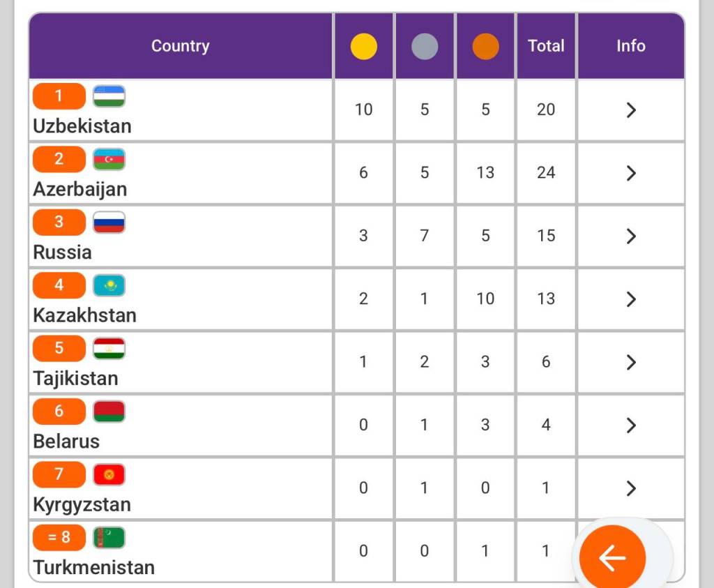The width and height of the screenshot is (714, 588).
Task: Select the silver medal column header
Action: pos(425,47)
